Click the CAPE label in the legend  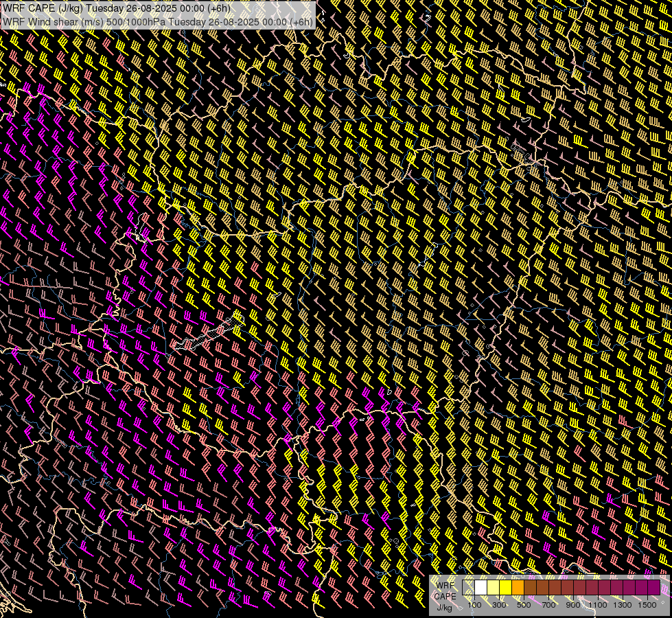[445, 597]
